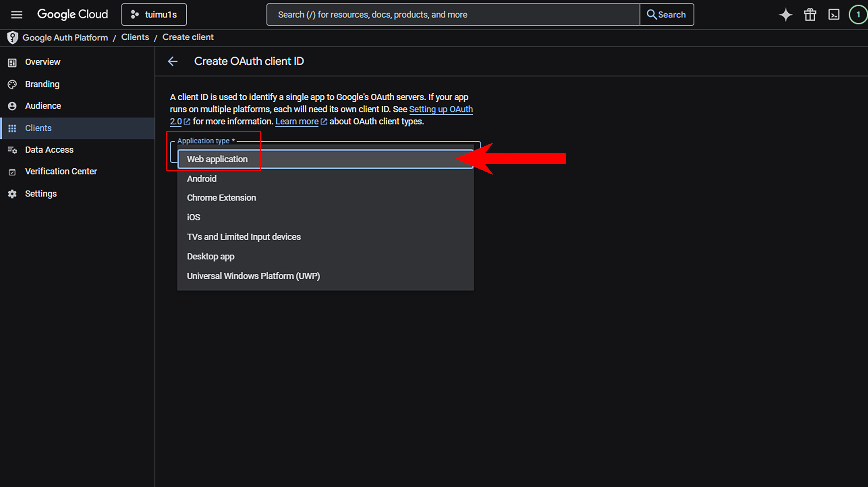
Task: Open Verification Center page
Action: 61,171
